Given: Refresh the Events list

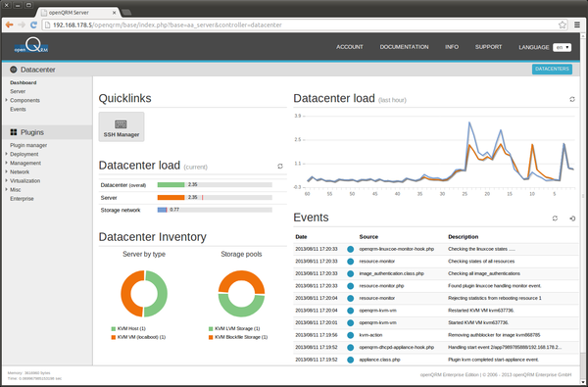Looking at the screenshot, I should (x=555, y=218).
